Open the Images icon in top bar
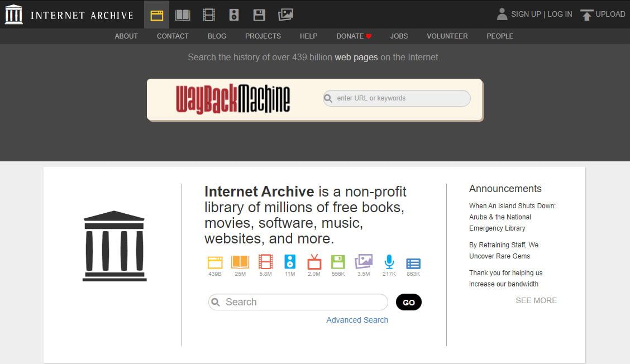This screenshot has height=364, width=630. (x=285, y=15)
